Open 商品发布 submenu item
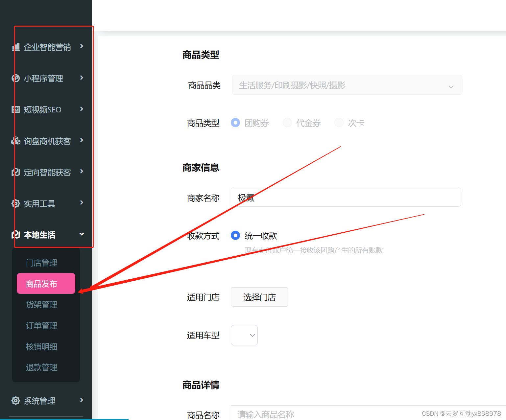 [x=46, y=283]
